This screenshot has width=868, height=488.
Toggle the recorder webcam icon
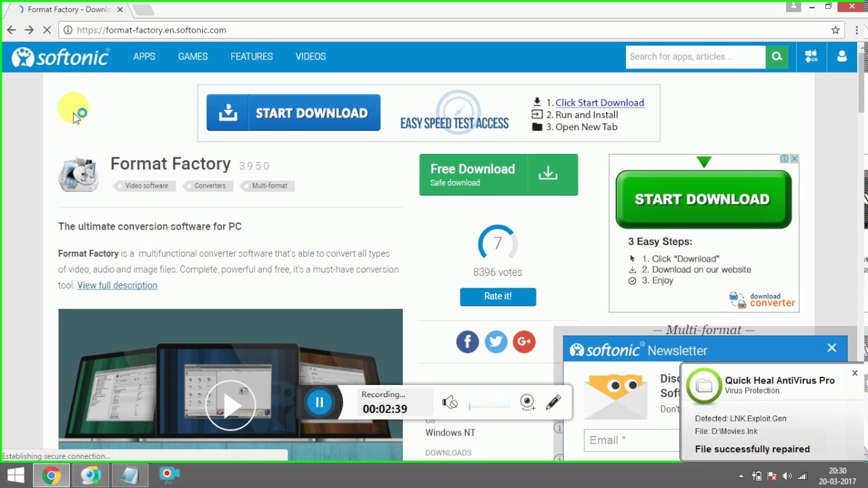point(528,403)
